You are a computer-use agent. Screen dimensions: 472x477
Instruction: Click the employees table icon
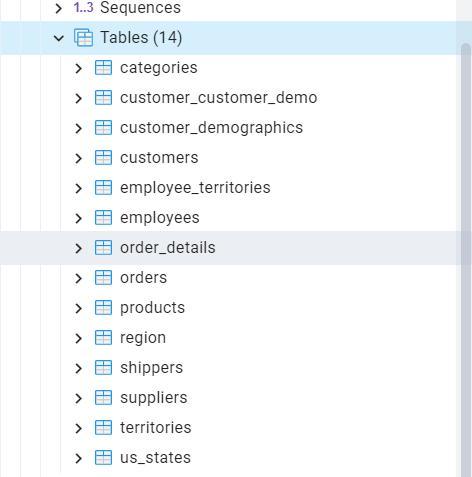tap(103, 218)
